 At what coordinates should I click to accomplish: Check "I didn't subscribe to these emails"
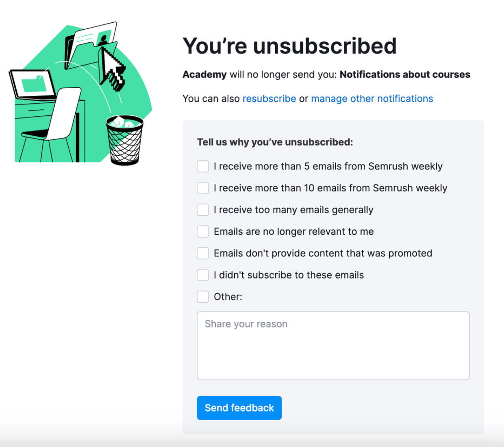point(203,275)
